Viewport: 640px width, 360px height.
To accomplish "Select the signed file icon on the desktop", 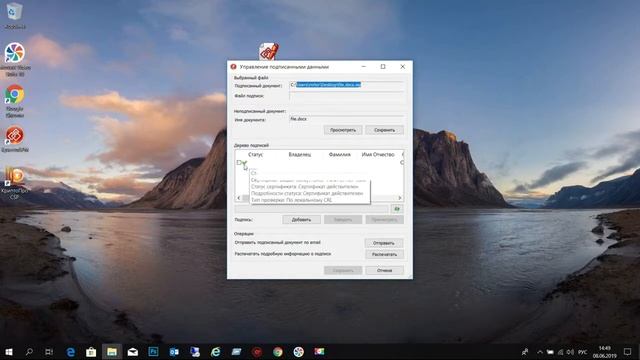I will [x=269, y=51].
